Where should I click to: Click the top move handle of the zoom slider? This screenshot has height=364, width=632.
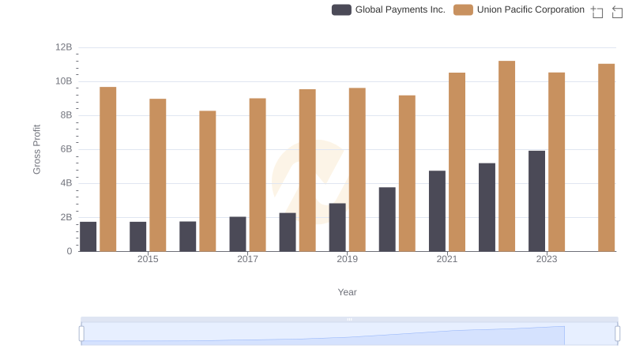pyautogui.click(x=349, y=319)
